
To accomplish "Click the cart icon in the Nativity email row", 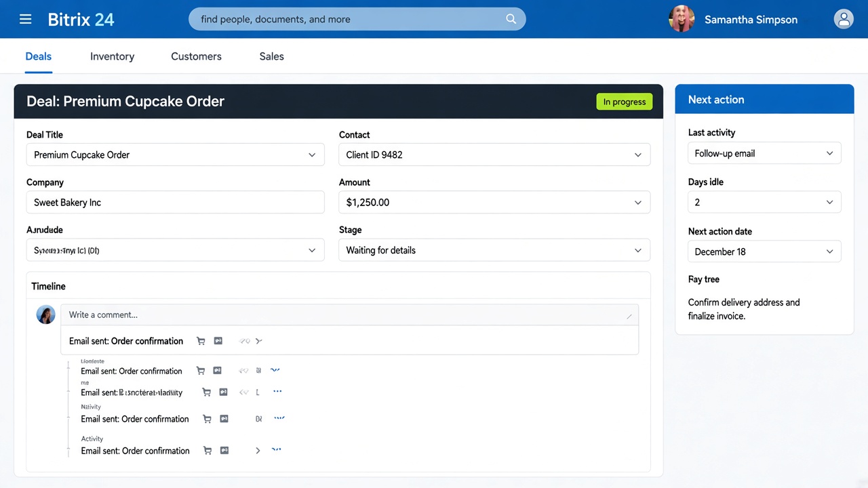I will coord(207,419).
